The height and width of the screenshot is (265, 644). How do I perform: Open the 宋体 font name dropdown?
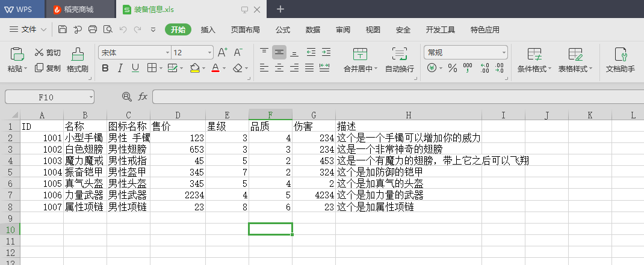pyautogui.click(x=167, y=52)
